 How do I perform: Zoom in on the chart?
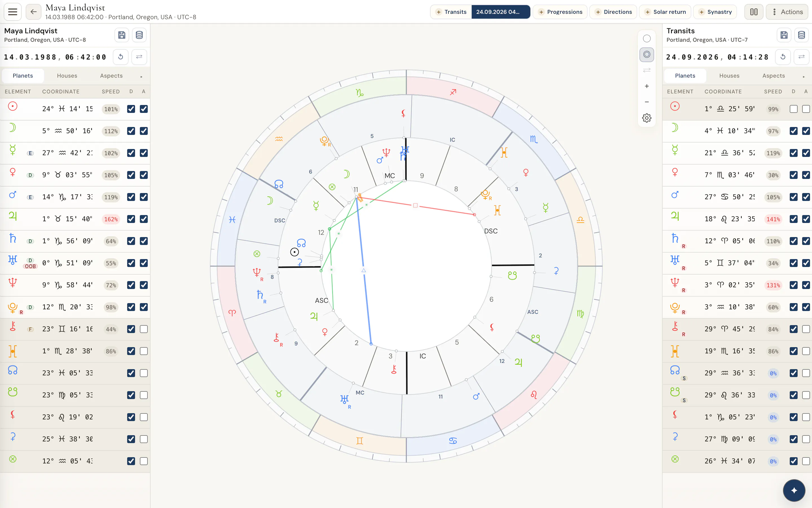pos(646,86)
